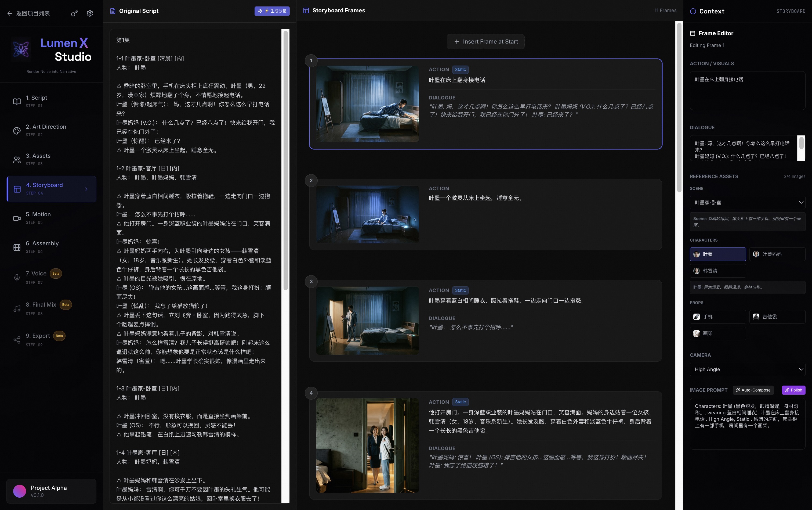Click the 11 Frames counter
Viewport: 812px width, 510px height.
[665, 10]
